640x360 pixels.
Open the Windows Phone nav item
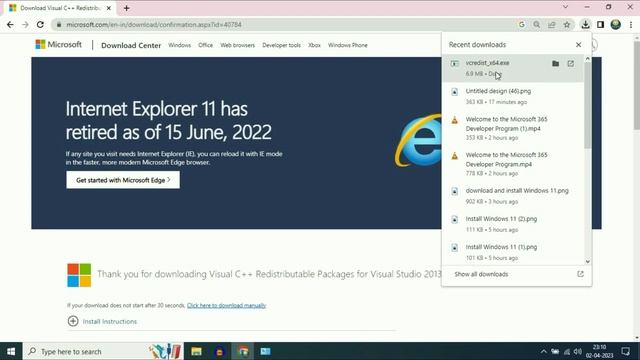click(348, 45)
